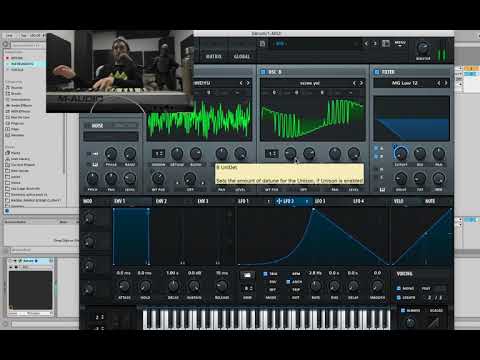Toggle the LEGATO voicing checkbox
Screen dimensions: 480x360
(398, 297)
